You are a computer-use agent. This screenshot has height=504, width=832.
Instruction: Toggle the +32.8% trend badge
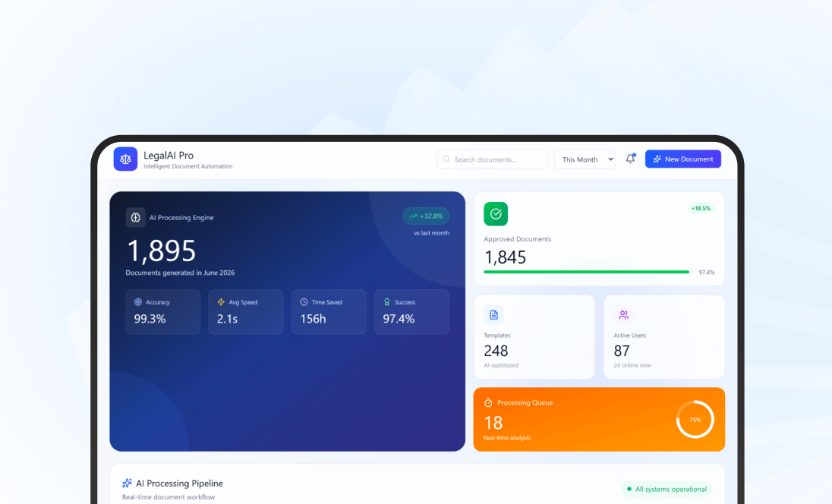(x=426, y=216)
